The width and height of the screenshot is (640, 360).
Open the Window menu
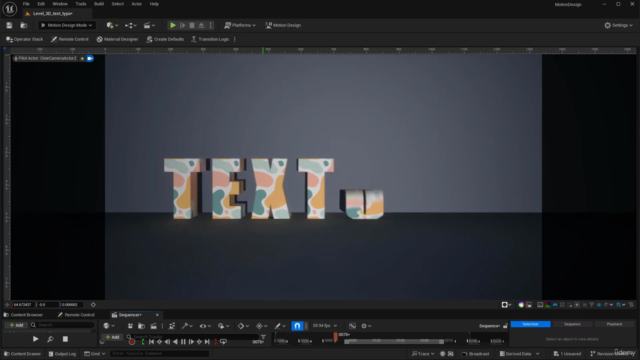point(60,4)
